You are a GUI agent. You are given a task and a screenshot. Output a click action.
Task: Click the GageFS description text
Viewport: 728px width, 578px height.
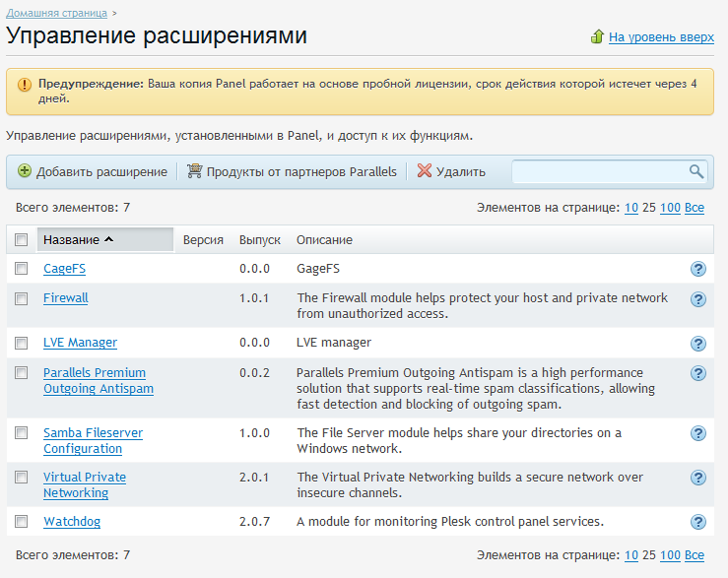pyautogui.click(x=318, y=269)
